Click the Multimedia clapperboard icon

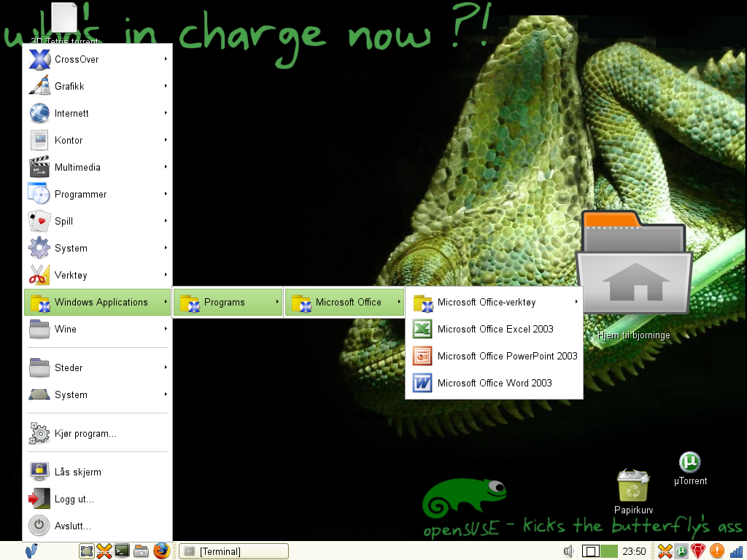point(39,167)
